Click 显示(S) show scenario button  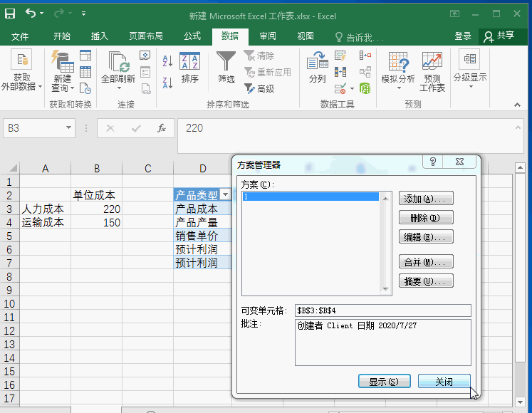tap(385, 382)
